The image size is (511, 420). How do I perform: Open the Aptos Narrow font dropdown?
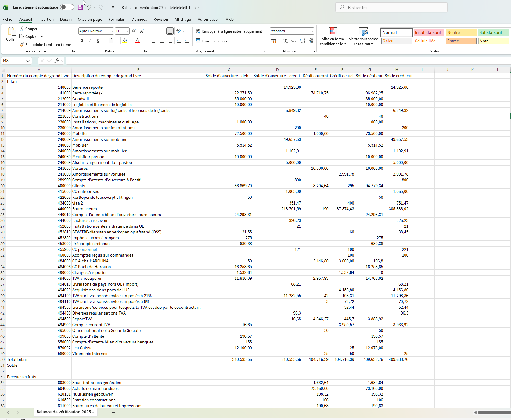(x=112, y=31)
